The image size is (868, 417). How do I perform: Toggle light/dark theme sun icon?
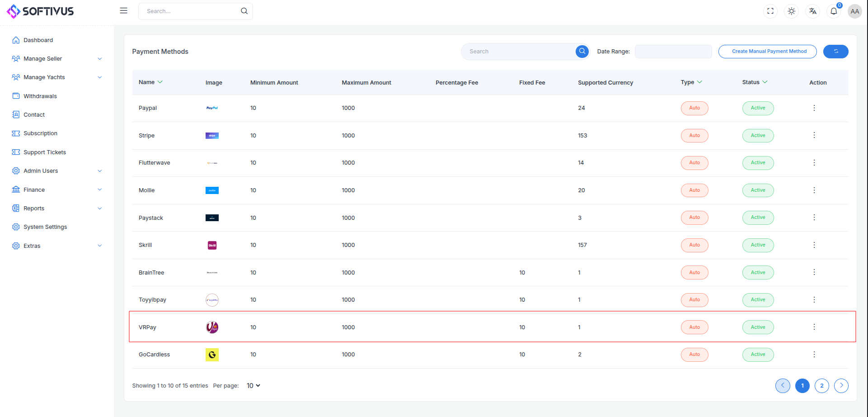pyautogui.click(x=792, y=11)
